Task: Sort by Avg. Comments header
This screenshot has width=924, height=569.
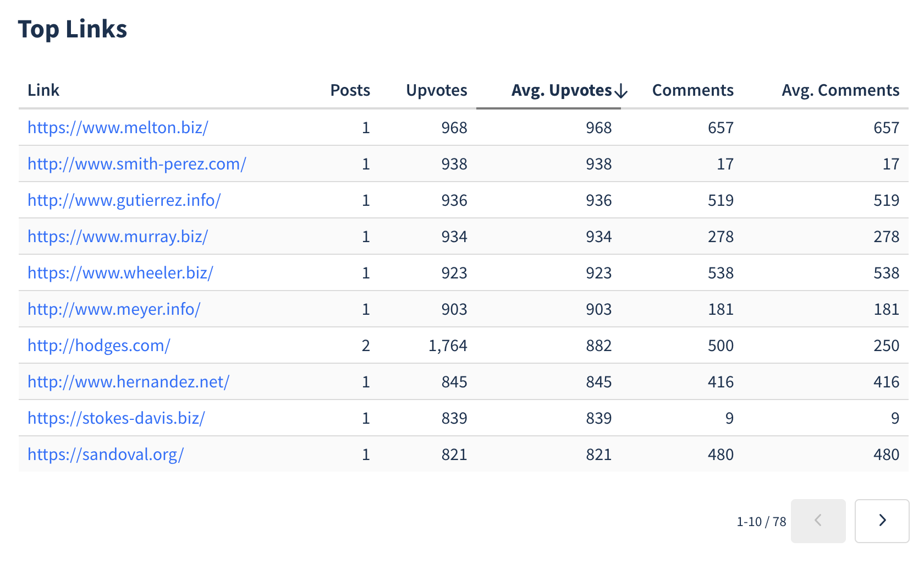Action: click(x=840, y=90)
